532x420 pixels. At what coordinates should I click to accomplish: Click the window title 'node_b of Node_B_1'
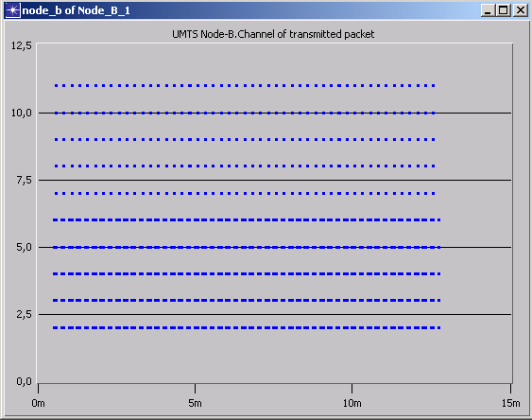click(76, 10)
